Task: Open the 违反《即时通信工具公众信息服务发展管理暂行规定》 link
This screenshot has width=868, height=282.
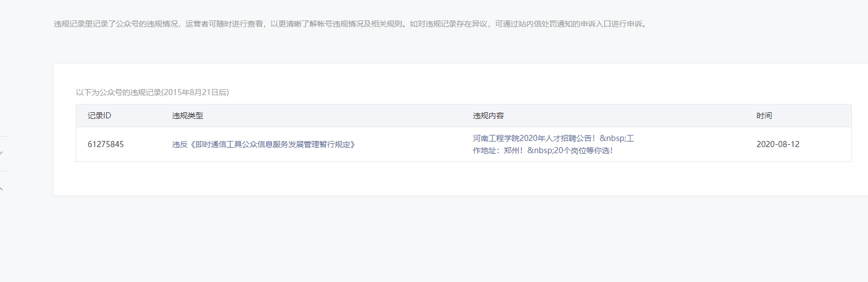Action: coord(264,144)
